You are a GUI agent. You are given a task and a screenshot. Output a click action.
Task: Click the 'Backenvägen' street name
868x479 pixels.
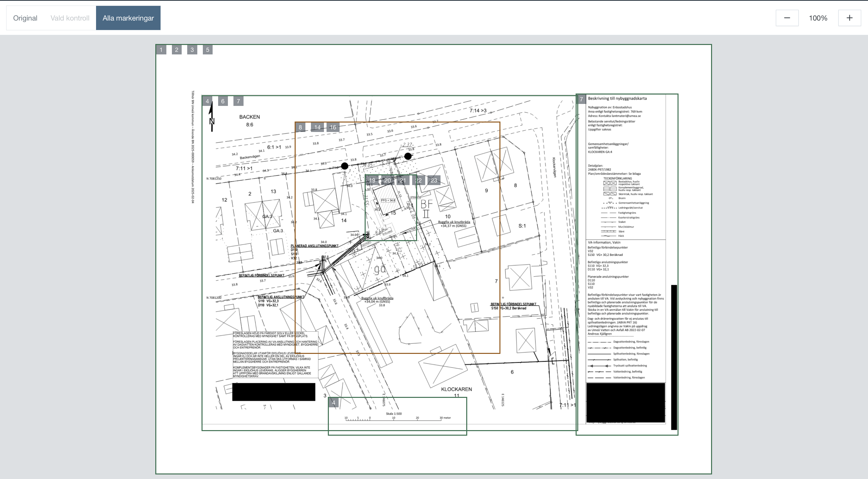[x=250, y=157]
